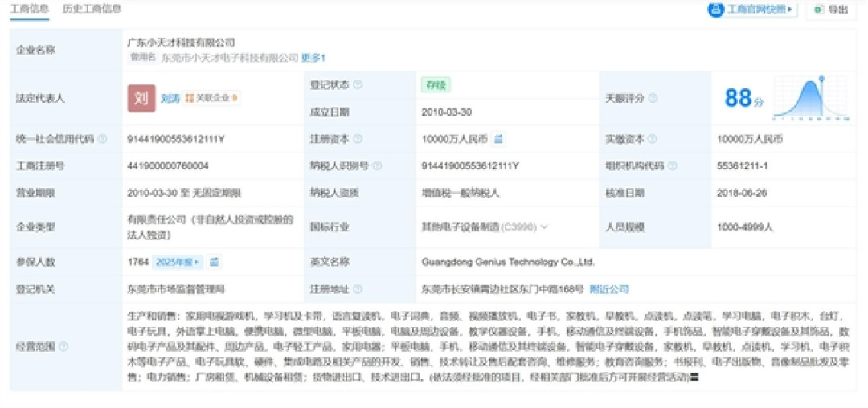Viewport: 868px width, 408px height.
Task: Click the 曾用名 tag label
Action: pyautogui.click(x=142, y=57)
